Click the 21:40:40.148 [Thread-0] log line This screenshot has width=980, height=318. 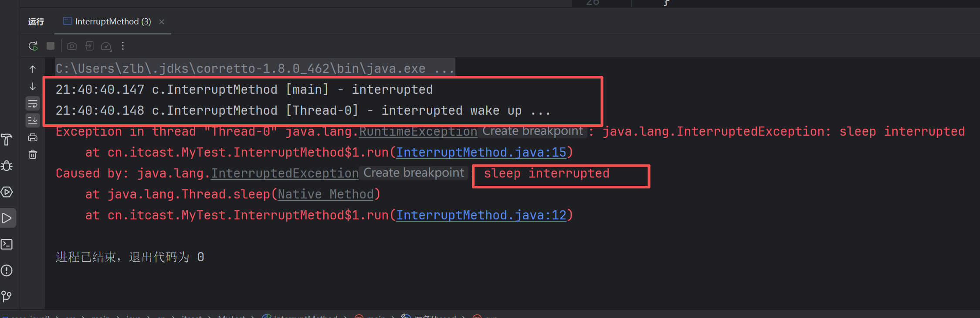coord(303,110)
